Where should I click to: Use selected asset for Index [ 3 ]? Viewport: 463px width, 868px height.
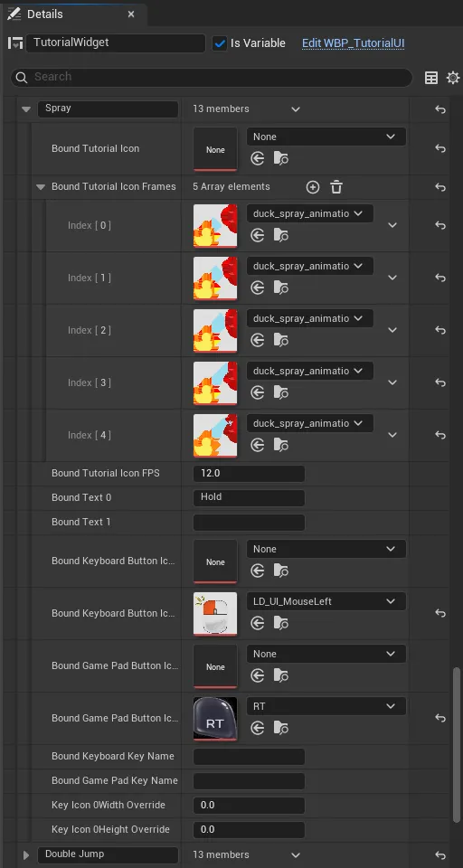[258, 392]
